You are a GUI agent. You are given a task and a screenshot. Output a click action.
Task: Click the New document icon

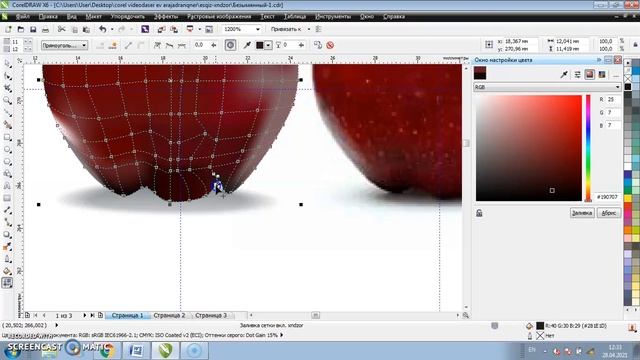click(9, 29)
